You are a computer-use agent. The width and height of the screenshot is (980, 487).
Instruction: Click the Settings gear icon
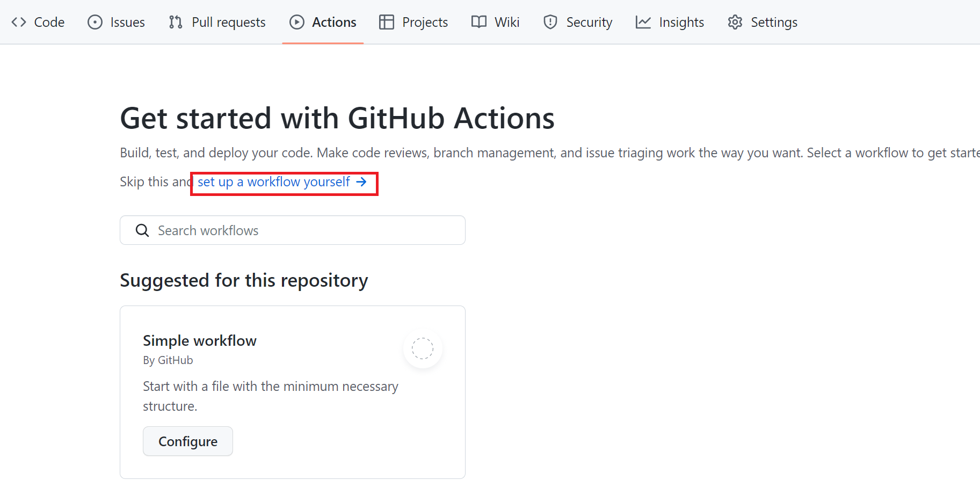point(735,22)
